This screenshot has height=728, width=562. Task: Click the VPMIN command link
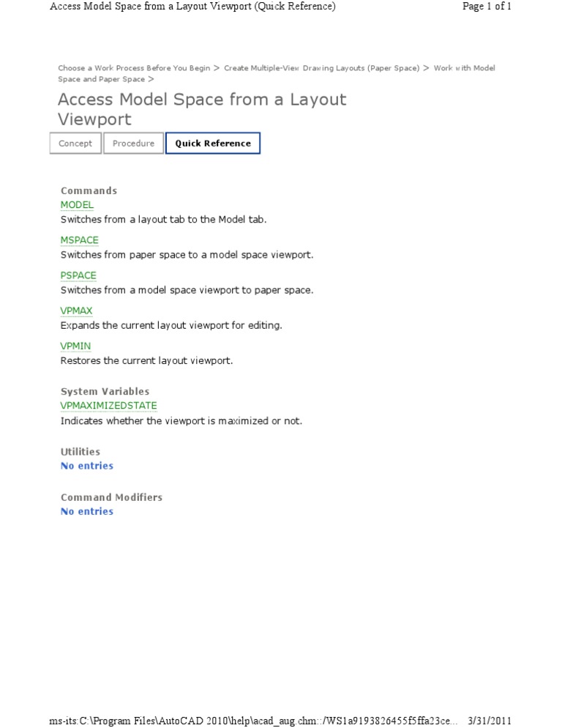coord(75,346)
